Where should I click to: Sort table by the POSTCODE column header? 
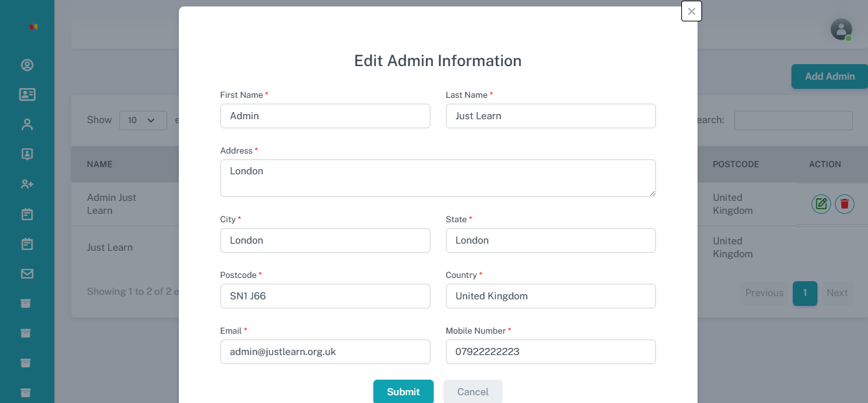tap(736, 164)
